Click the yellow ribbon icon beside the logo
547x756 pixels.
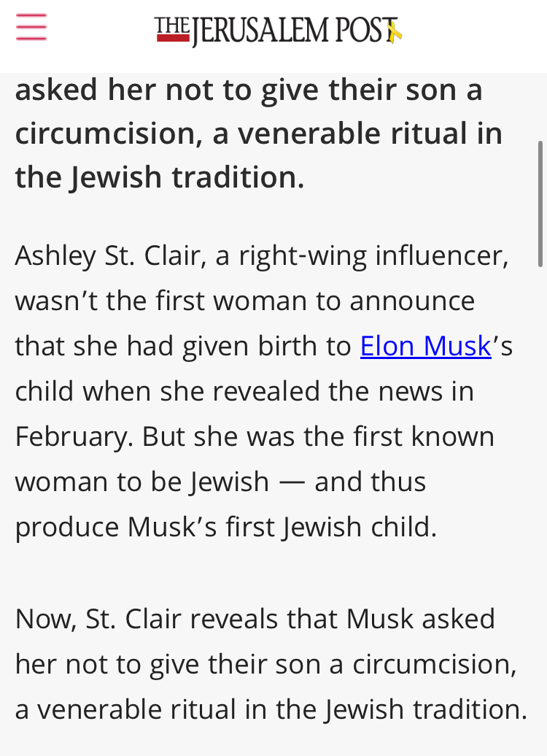pyautogui.click(x=395, y=31)
